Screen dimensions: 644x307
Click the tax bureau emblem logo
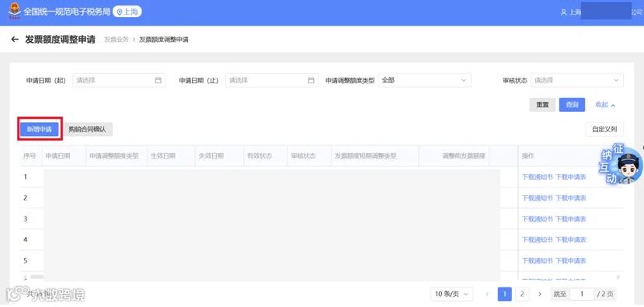pyautogui.click(x=14, y=11)
